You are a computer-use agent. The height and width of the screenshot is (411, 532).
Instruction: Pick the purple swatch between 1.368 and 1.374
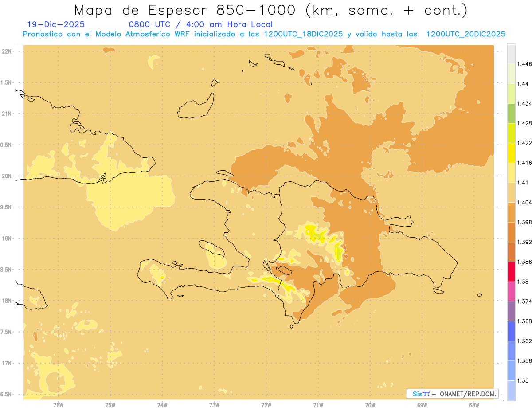pos(511,311)
